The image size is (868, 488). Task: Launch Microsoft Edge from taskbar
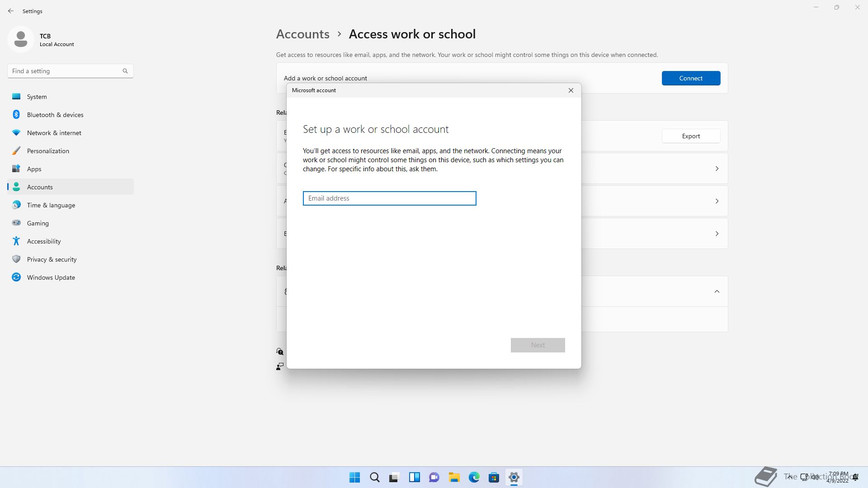(474, 477)
